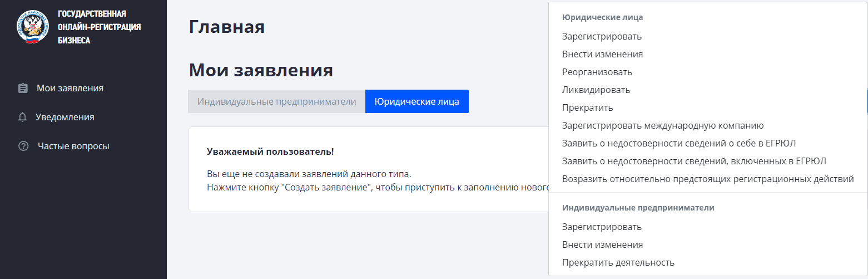Click text Вы еще не создавали заявлений данного типа
This screenshot has height=279, width=868.
(309, 173)
